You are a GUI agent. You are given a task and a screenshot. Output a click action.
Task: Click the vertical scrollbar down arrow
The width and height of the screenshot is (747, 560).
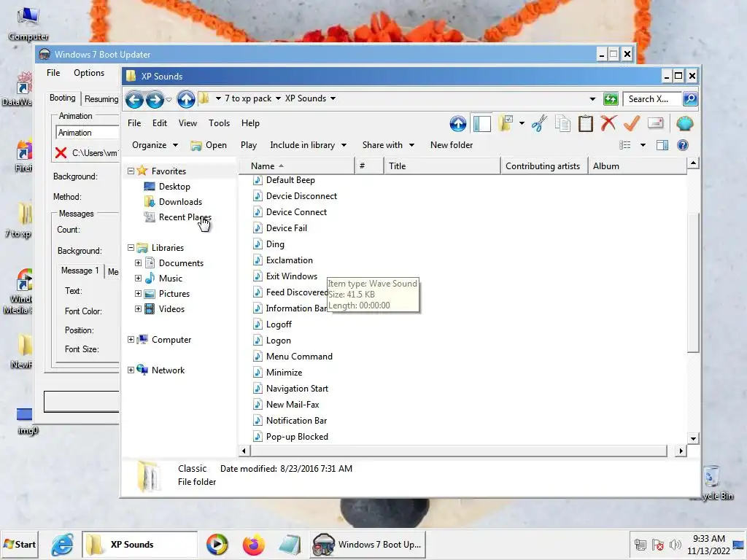click(693, 438)
